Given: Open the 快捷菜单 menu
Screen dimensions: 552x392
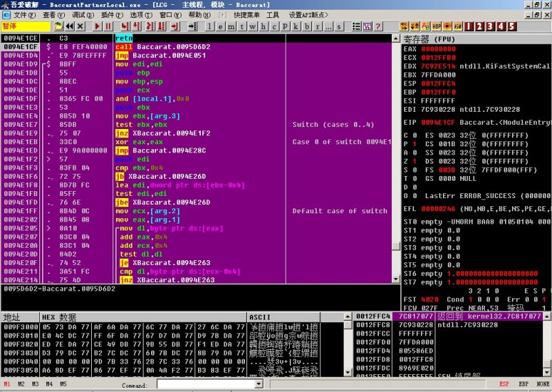Looking at the screenshot, I should coord(246,14).
